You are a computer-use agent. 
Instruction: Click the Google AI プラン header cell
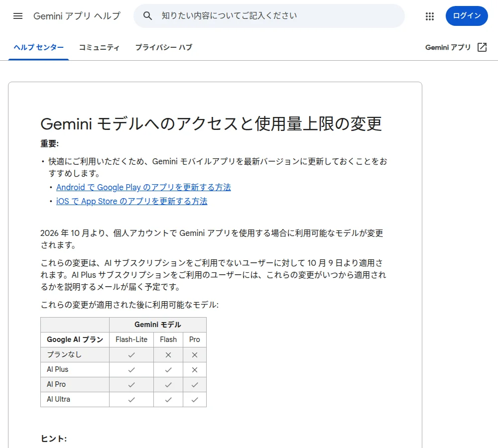(75, 339)
